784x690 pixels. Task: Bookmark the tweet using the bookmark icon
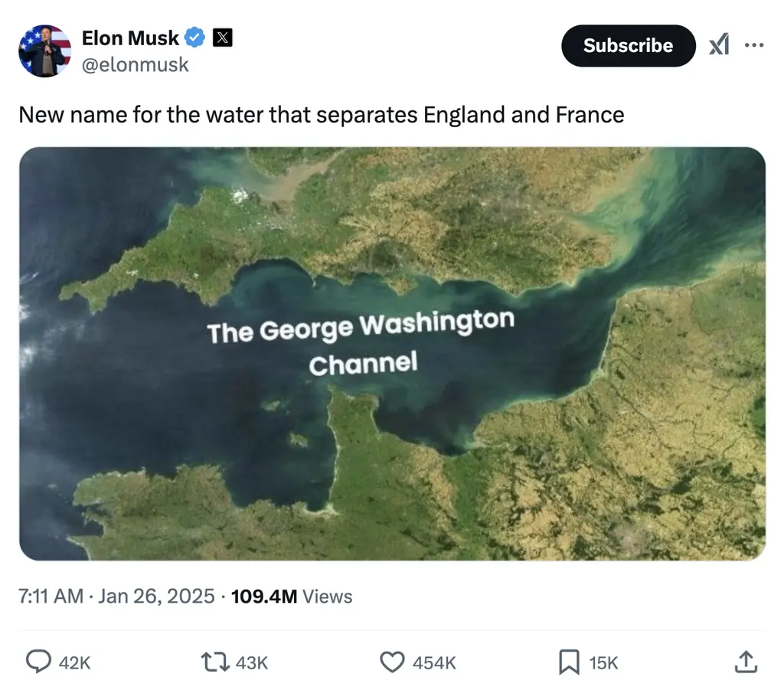[x=570, y=662]
